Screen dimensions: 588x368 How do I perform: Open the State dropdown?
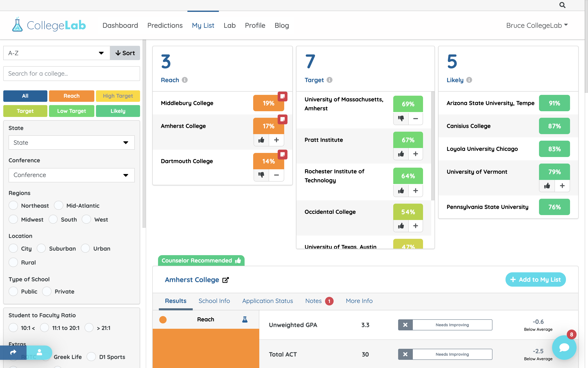tap(71, 143)
